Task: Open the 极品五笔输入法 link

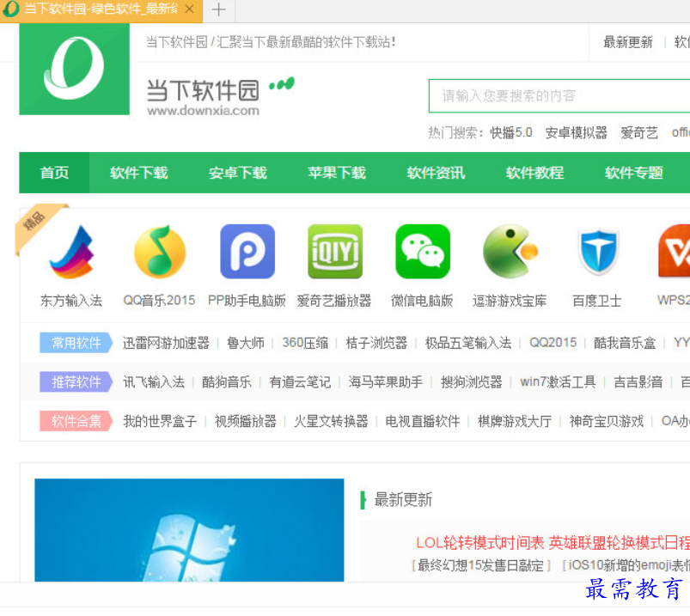Action: (468, 343)
